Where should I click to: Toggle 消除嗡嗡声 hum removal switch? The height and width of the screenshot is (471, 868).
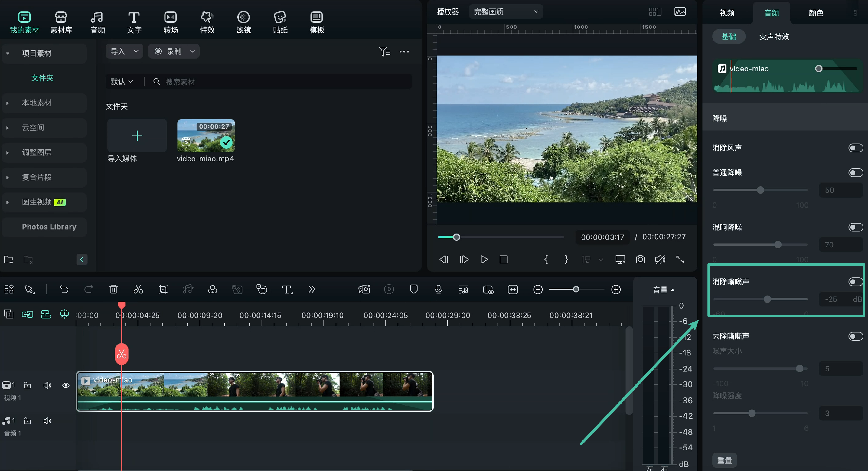point(855,282)
